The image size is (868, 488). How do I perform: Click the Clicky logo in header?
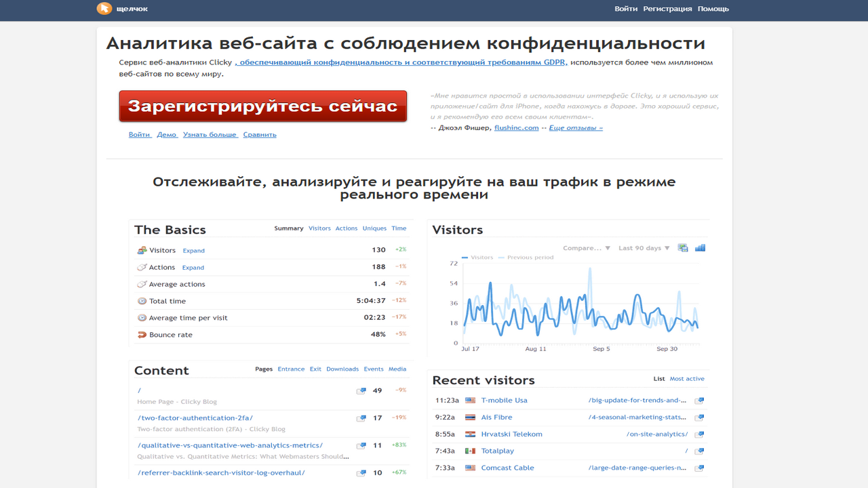(104, 9)
